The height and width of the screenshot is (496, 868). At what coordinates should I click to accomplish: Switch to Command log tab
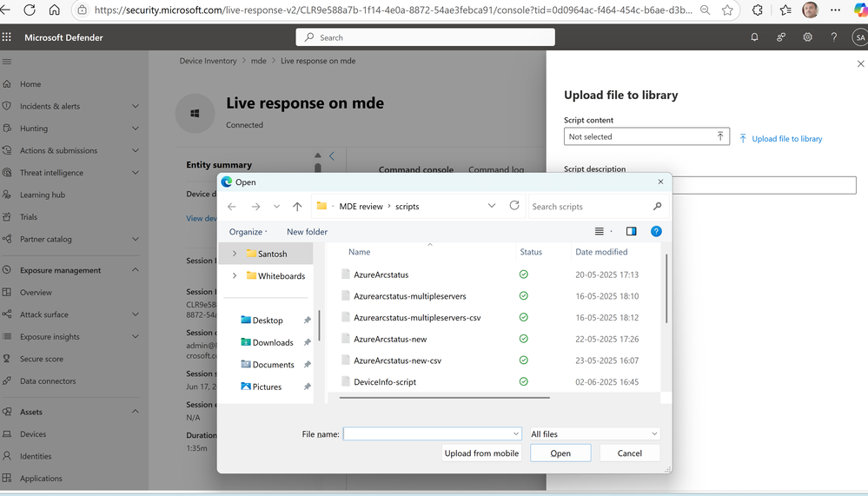click(x=496, y=169)
